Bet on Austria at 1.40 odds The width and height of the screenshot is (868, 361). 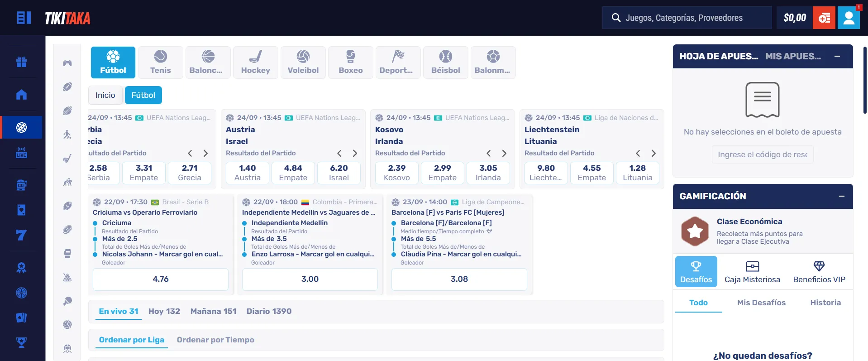click(x=248, y=173)
